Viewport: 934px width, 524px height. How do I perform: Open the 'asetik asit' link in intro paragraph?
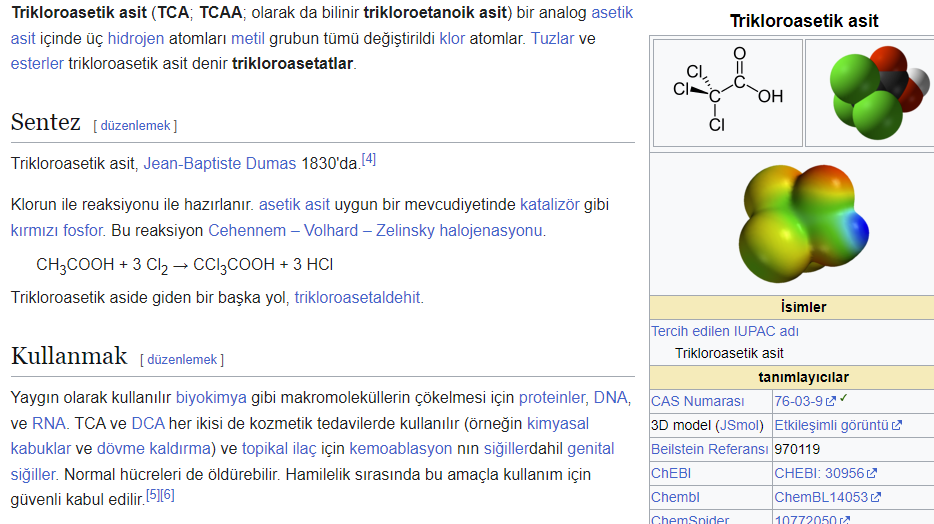(x=612, y=13)
